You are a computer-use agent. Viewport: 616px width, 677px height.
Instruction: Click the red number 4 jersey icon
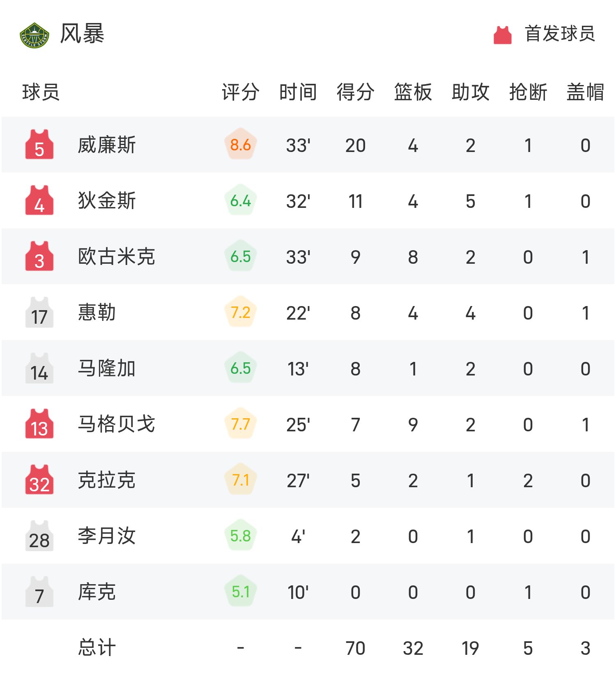(39, 200)
